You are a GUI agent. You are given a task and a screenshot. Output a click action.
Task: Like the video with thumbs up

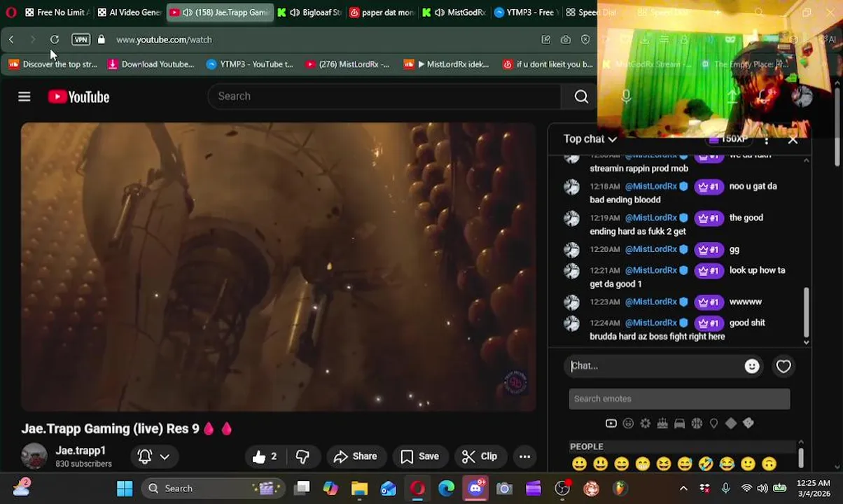pos(265,456)
